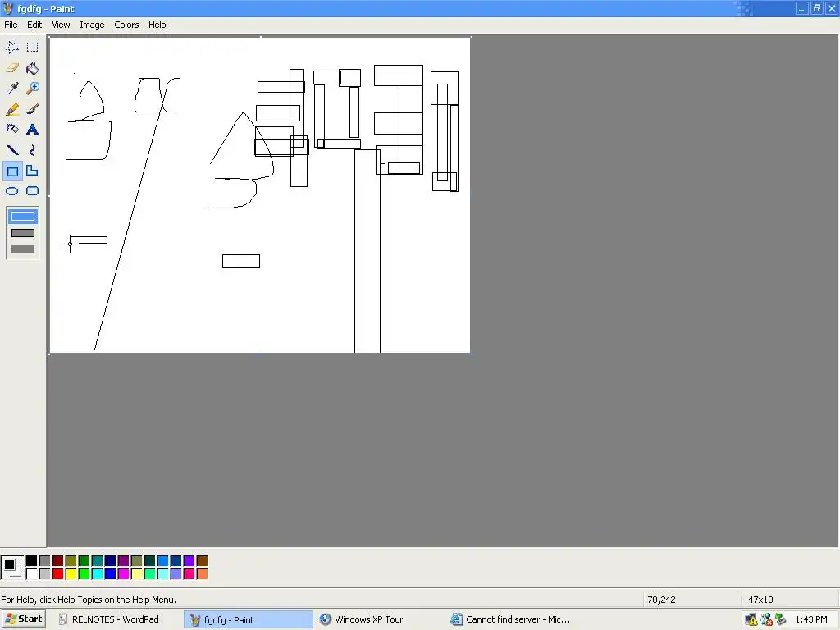Viewport: 840px width, 630px height.
Task: Choose the Polygon tool
Action: (x=33, y=171)
